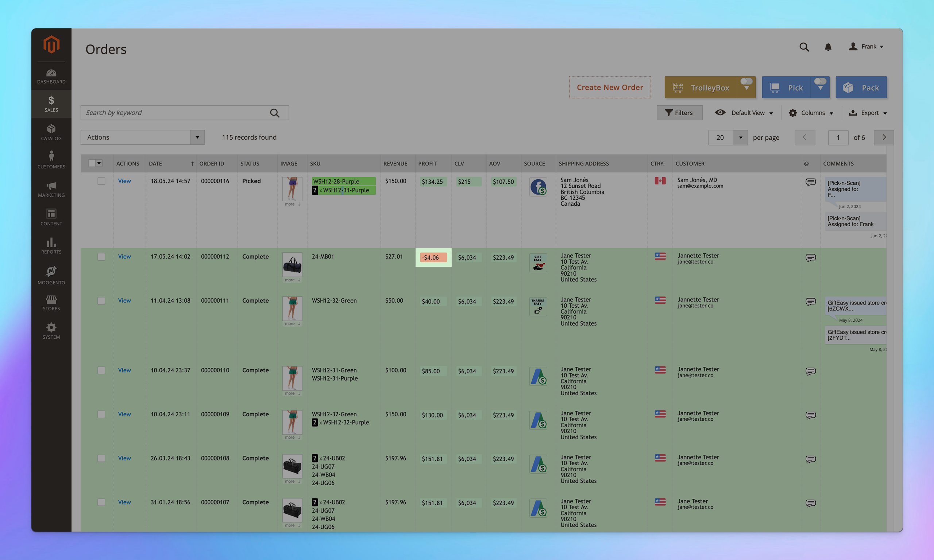The image size is (934, 560).
Task: Click Canada flag for order 000000116
Action: coord(660,181)
